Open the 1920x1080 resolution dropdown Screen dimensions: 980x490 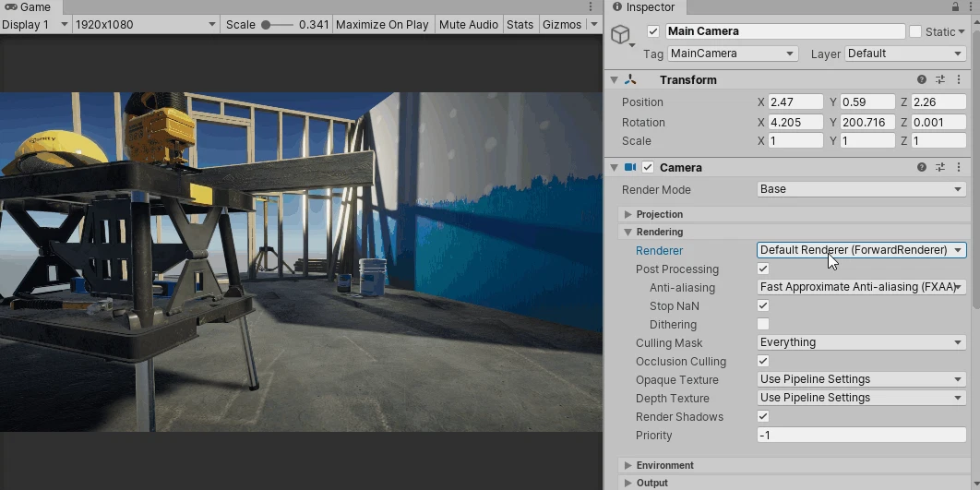[145, 24]
